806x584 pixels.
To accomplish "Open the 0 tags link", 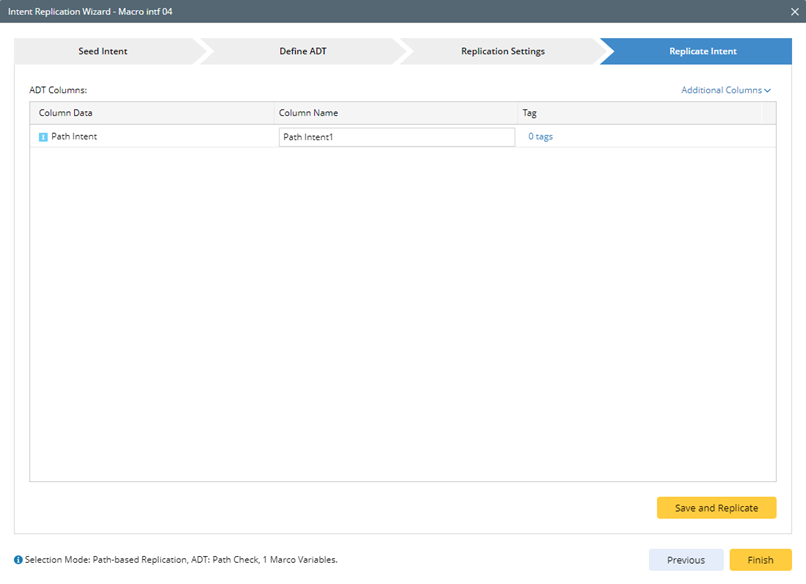I will point(540,137).
